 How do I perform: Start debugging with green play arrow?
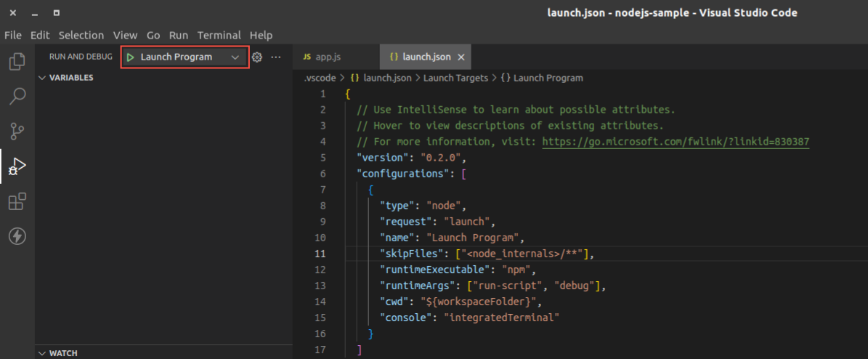(x=131, y=57)
